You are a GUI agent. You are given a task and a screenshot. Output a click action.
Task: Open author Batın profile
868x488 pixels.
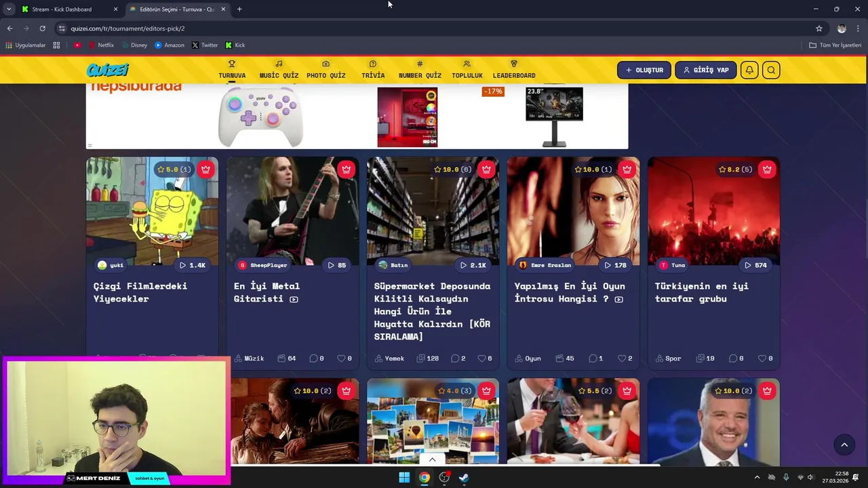[393, 265]
